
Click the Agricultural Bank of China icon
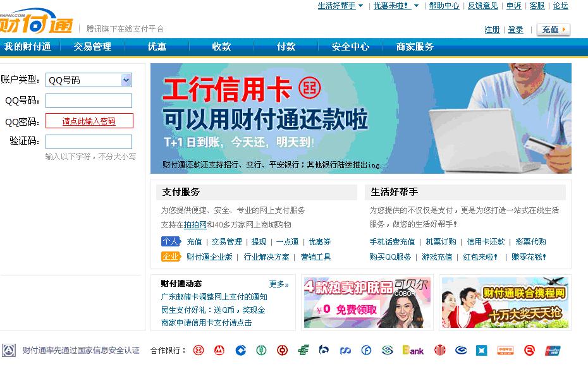(x=261, y=350)
